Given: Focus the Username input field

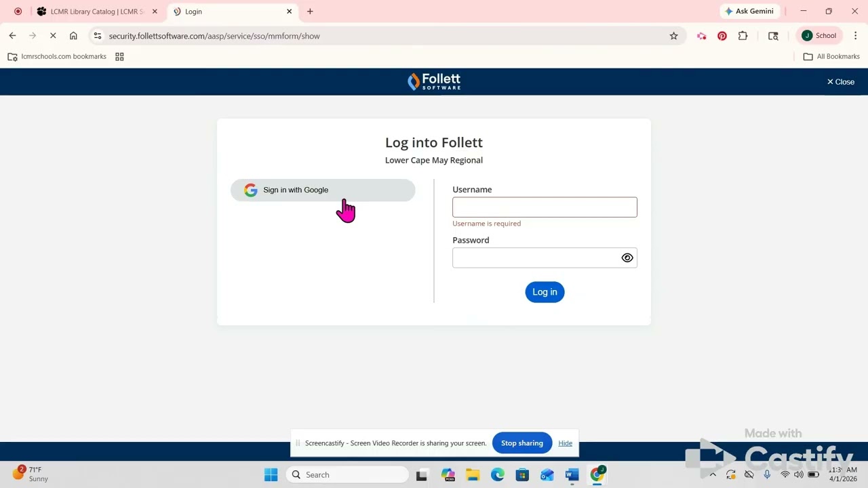Looking at the screenshot, I should [x=545, y=207].
